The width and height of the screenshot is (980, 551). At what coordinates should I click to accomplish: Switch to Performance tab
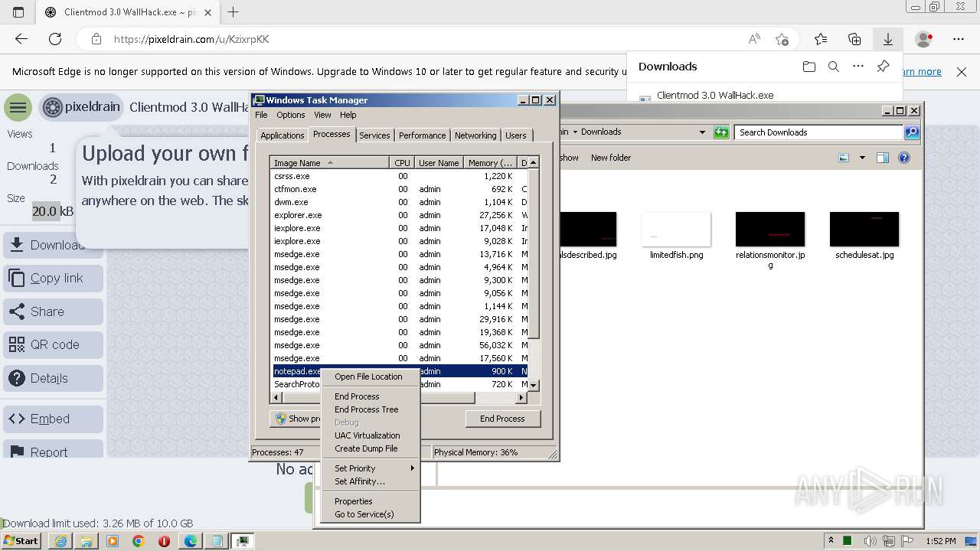tap(422, 135)
